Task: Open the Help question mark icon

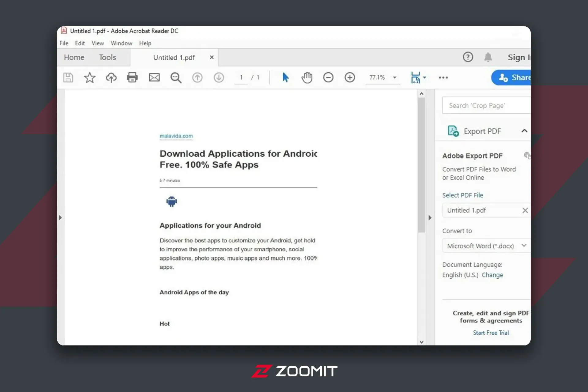Action: click(x=468, y=57)
